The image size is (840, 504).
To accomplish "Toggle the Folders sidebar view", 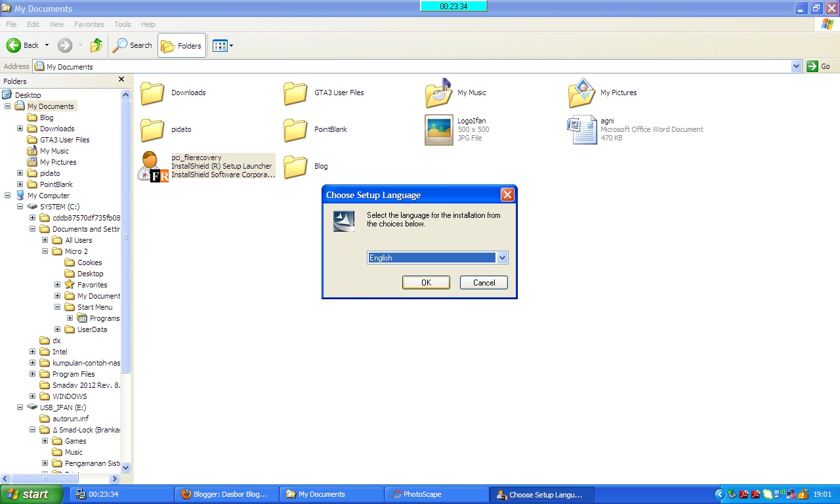I will pos(181,45).
